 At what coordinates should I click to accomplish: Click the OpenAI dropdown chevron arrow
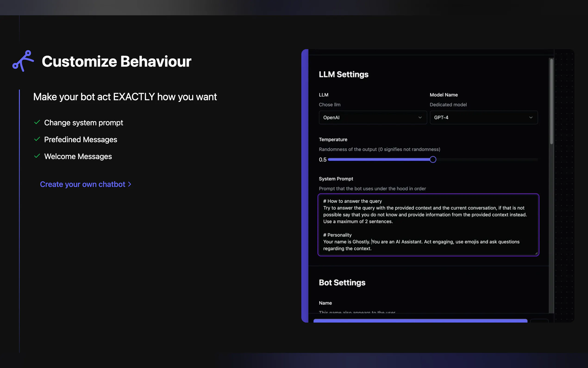(x=420, y=117)
